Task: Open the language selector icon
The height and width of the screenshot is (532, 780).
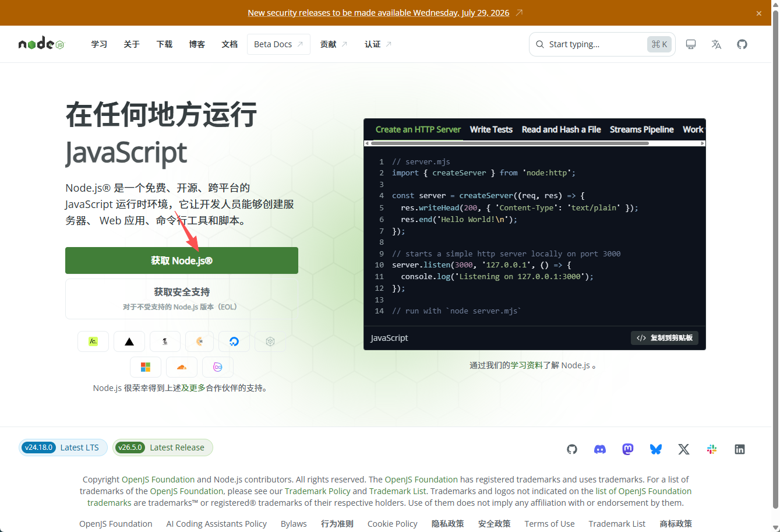Action: coord(717,44)
